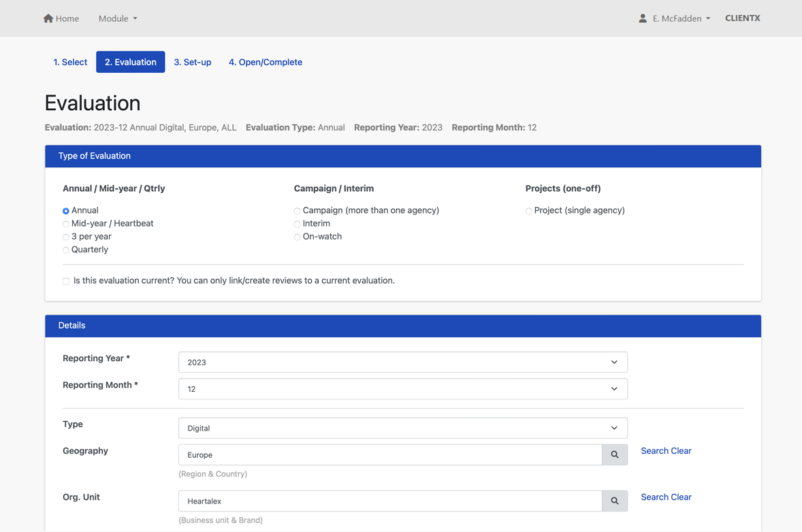Choose the 3 per year option
This screenshot has height=532, width=802.
[x=66, y=237]
